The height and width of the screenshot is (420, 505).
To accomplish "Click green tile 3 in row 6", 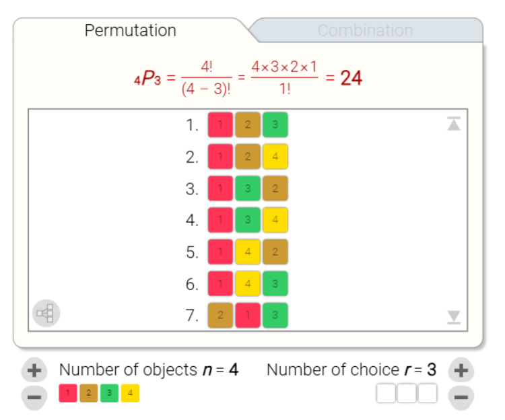I will coord(275,284).
